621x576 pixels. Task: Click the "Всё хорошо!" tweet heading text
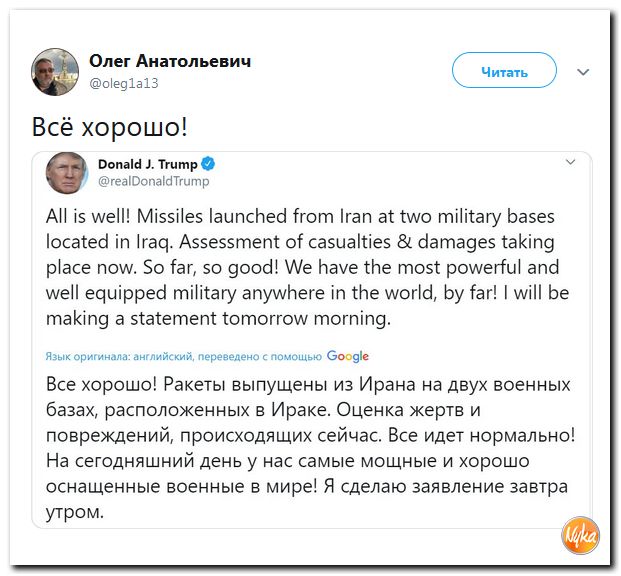tap(111, 129)
